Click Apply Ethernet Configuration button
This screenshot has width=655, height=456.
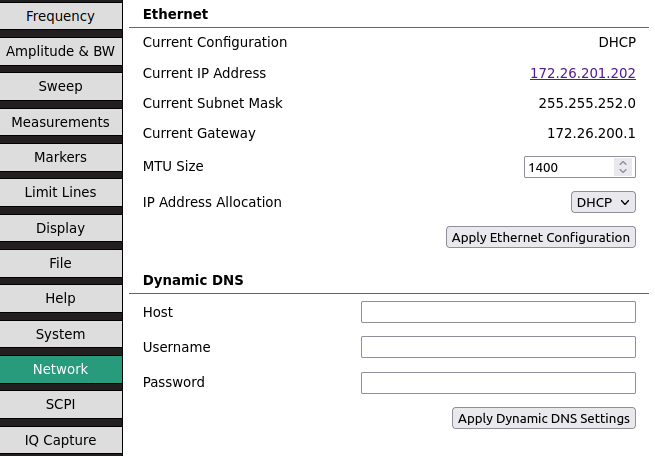[x=540, y=237]
